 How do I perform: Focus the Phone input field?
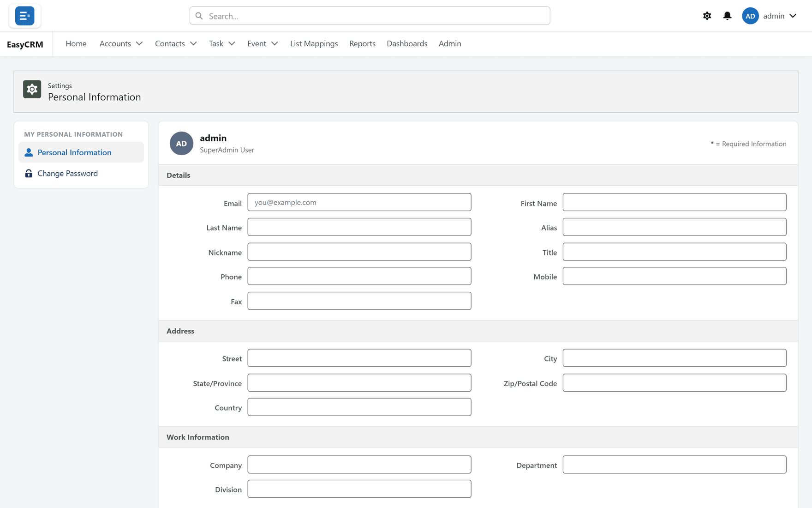tap(359, 276)
